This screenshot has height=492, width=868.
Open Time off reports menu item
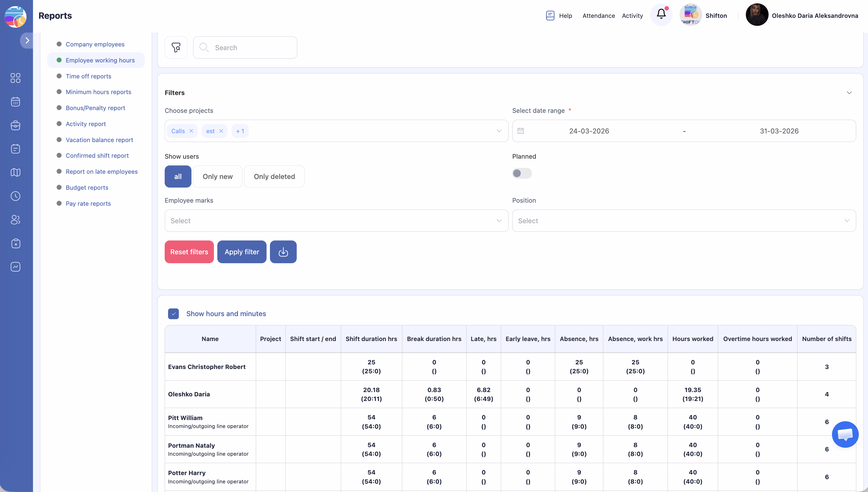(x=88, y=76)
